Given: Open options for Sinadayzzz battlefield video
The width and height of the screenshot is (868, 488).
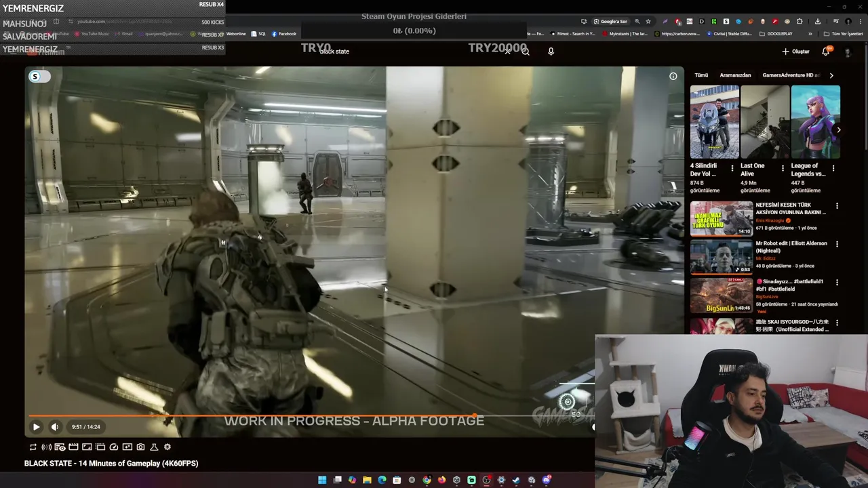Looking at the screenshot, I should pyautogui.click(x=837, y=282).
